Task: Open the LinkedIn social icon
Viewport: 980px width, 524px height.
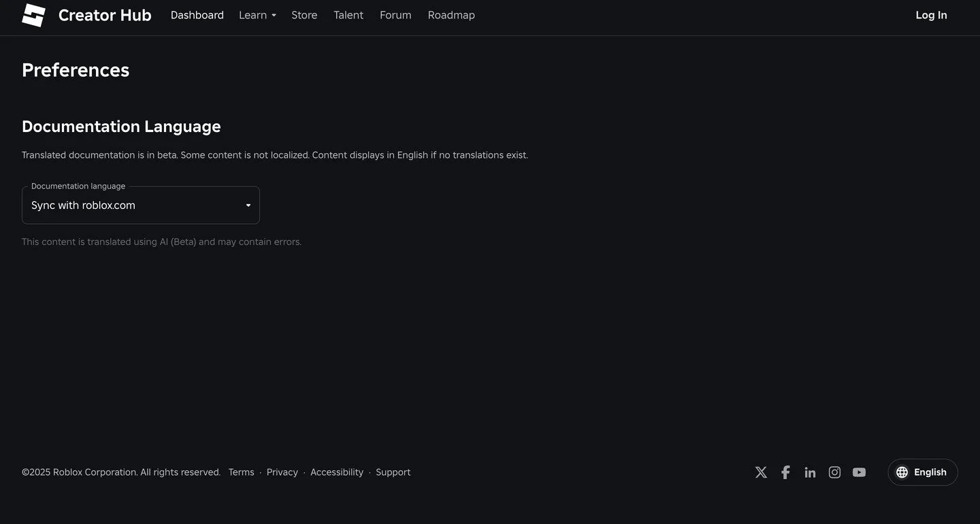Action: point(810,472)
